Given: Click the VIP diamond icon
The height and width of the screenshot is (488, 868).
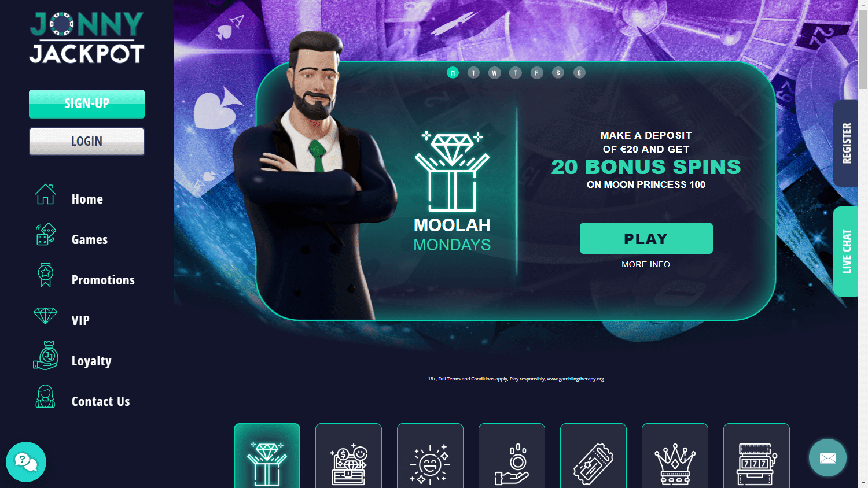Looking at the screenshot, I should coord(45,316).
